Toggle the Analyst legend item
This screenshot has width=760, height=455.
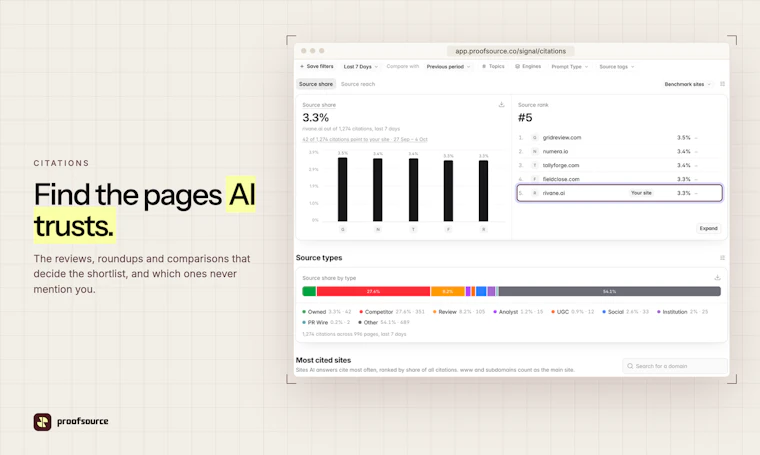tap(518, 312)
